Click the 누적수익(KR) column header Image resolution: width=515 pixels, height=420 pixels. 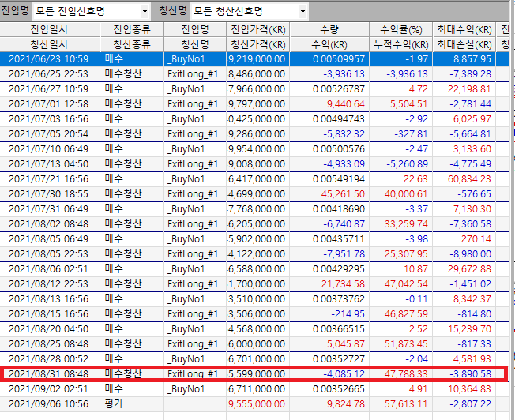(x=405, y=43)
